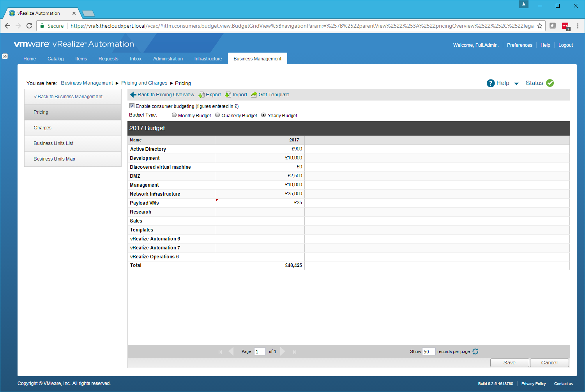
Task: Click the Research 2017 budget cell
Action: pos(260,212)
